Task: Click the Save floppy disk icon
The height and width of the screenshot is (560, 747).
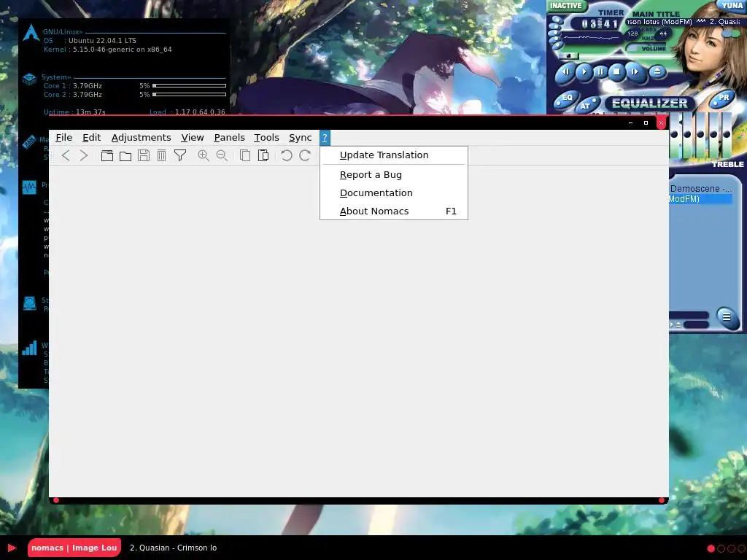Action: pyautogui.click(x=144, y=155)
